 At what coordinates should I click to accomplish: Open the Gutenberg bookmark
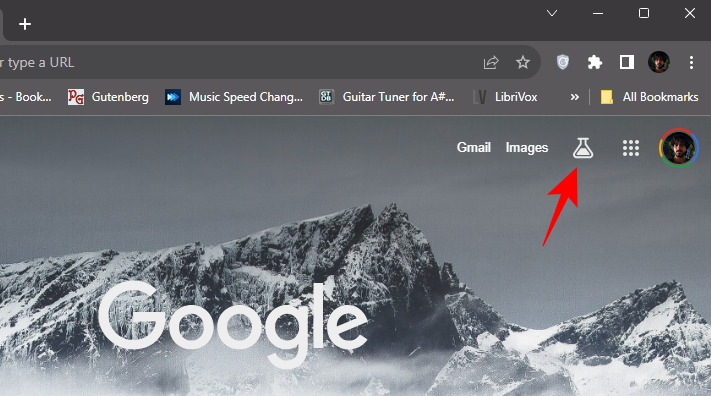pos(108,97)
